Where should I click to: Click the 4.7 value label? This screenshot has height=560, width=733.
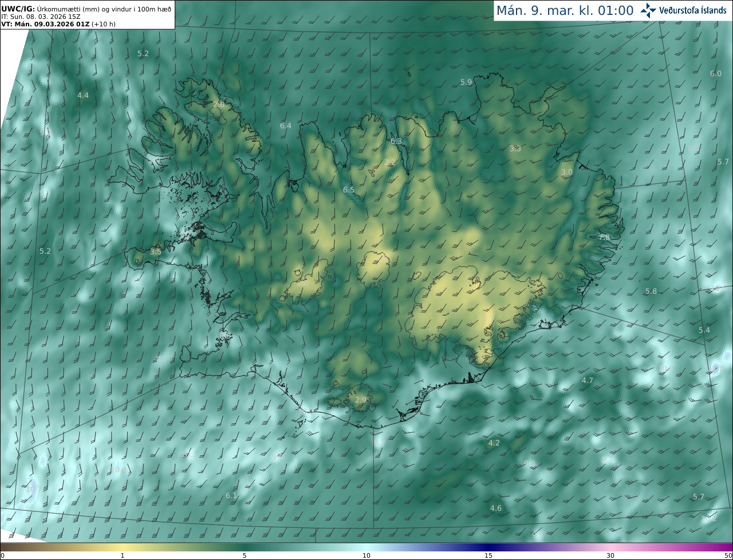pyautogui.click(x=588, y=380)
